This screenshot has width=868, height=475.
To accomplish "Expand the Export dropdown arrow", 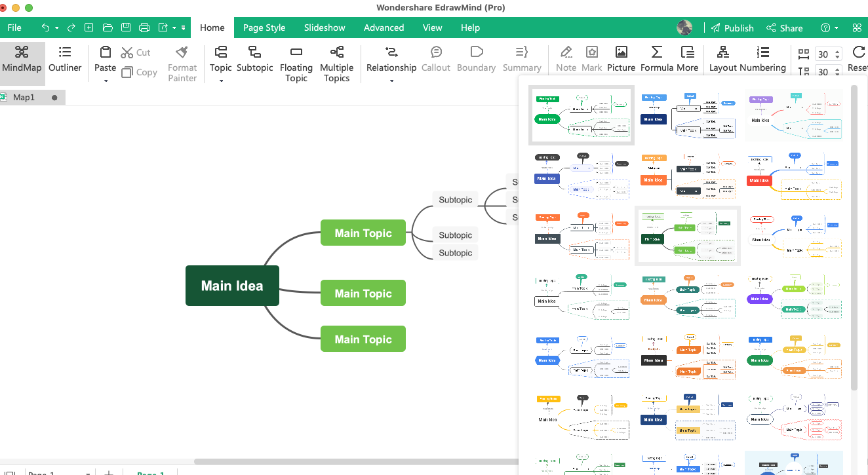I will coord(174,28).
